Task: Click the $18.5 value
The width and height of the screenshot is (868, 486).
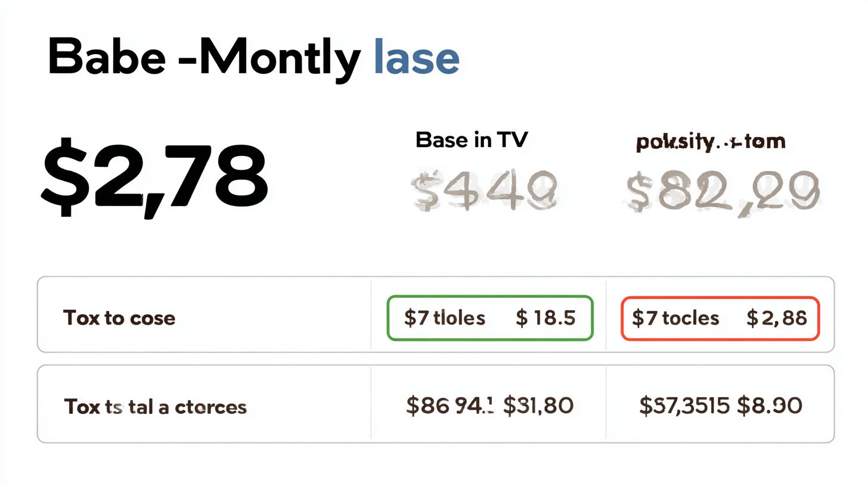Action: coord(545,318)
